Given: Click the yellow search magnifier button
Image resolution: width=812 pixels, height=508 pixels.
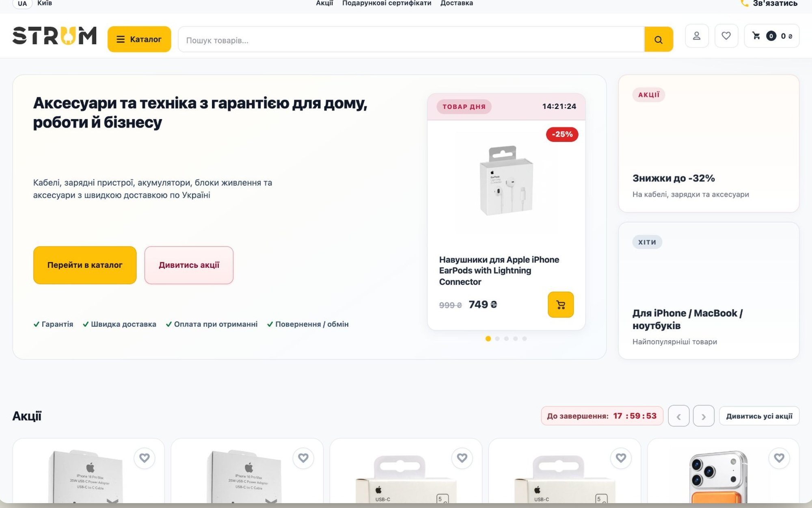Looking at the screenshot, I should pyautogui.click(x=659, y=39).
